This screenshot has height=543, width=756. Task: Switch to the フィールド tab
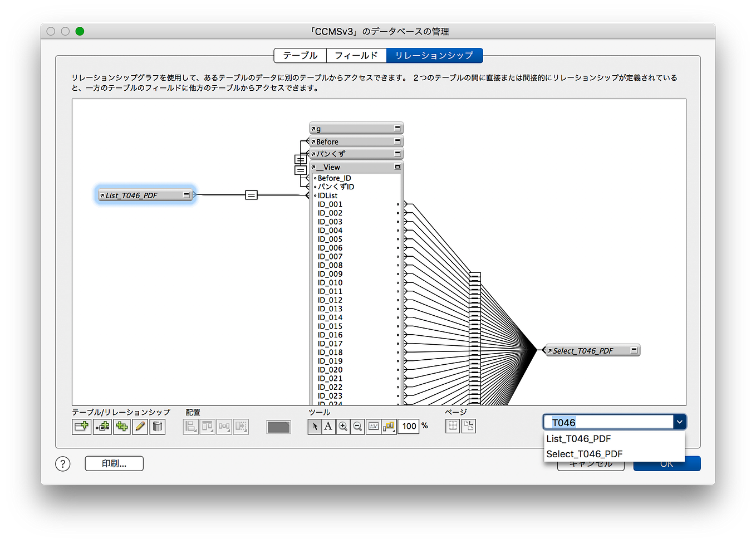tap(356, 55)
